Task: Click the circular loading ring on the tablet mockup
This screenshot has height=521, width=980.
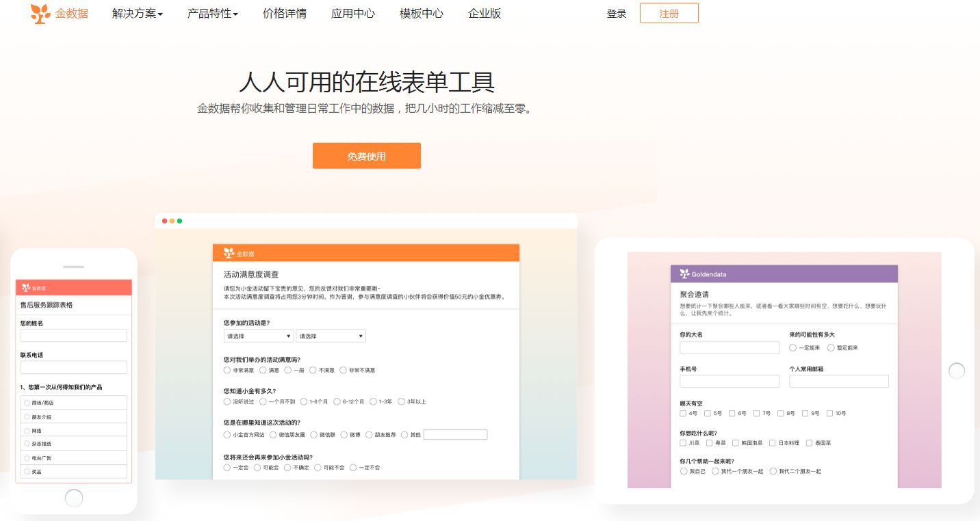Action: (957, 371)
